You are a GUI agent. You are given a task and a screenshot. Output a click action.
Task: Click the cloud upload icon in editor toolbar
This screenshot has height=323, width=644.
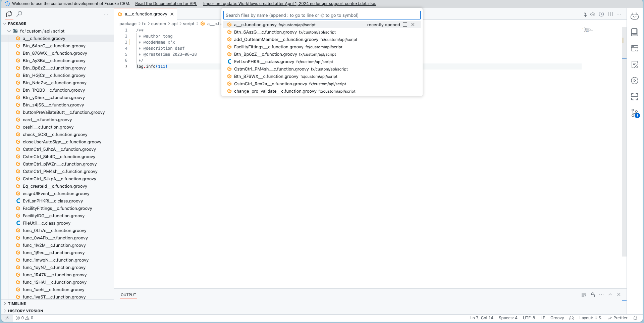coord(593,14)
